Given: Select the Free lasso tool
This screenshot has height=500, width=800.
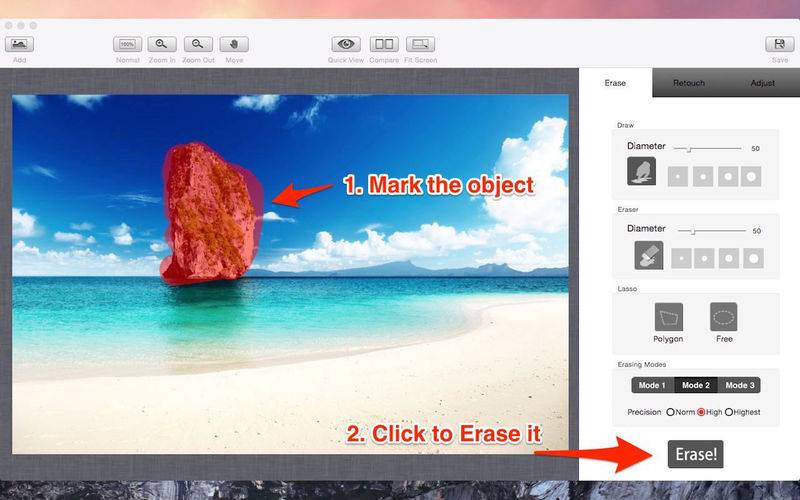Looking at the screenshot, I should pos(724,317).
